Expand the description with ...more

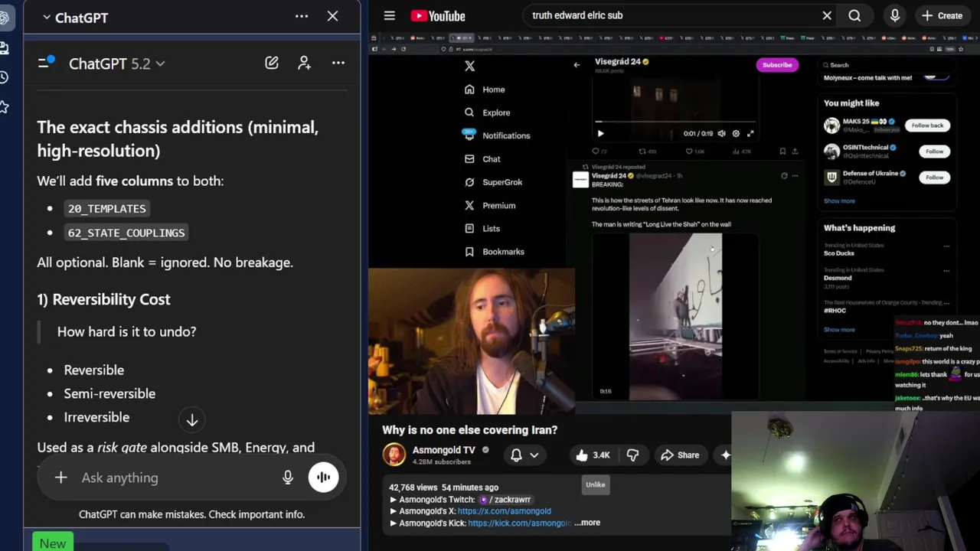[x=587, y=523]
